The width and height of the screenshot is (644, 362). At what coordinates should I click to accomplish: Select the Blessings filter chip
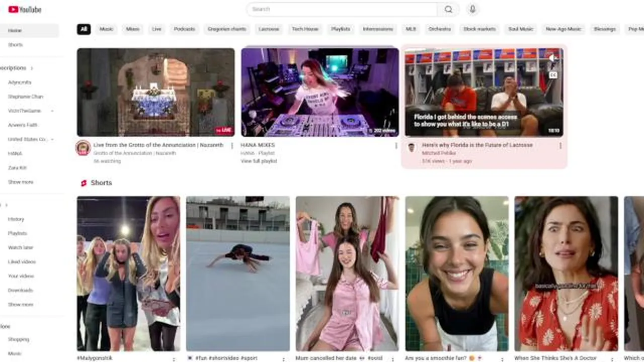click(605, 29)
